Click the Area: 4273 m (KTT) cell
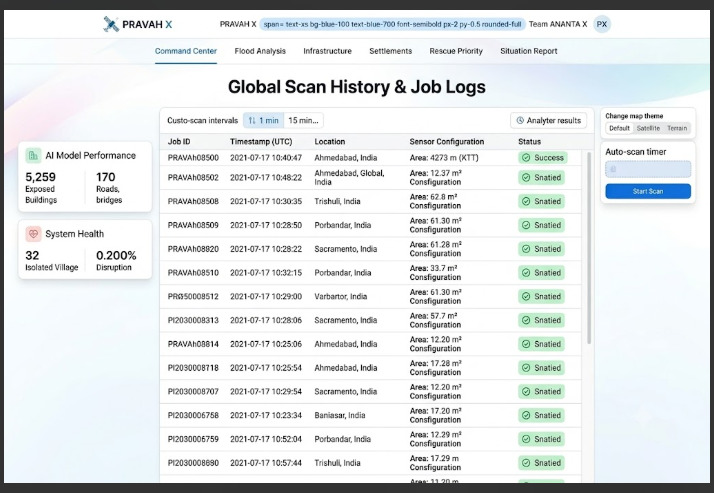Image resolution: width=714 pixels, height=493 pixels. click(444, 158)
